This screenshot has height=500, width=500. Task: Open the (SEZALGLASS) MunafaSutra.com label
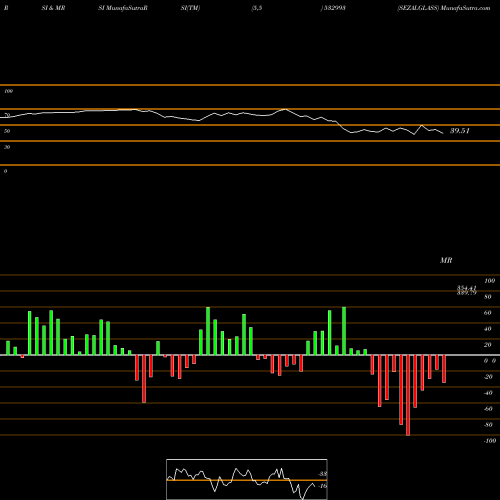[x=444, y=8]
